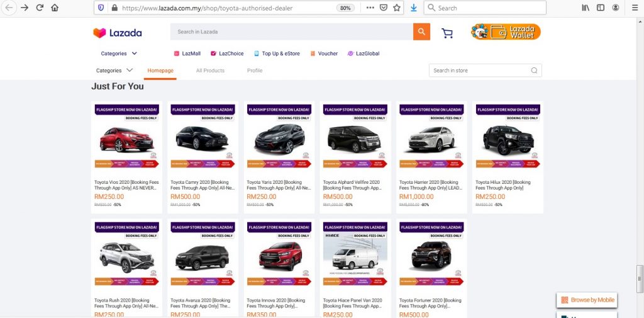Viewport: 644px width, 318px height.
Task: Switch to the Profile tab
Action: coord(255,71)
